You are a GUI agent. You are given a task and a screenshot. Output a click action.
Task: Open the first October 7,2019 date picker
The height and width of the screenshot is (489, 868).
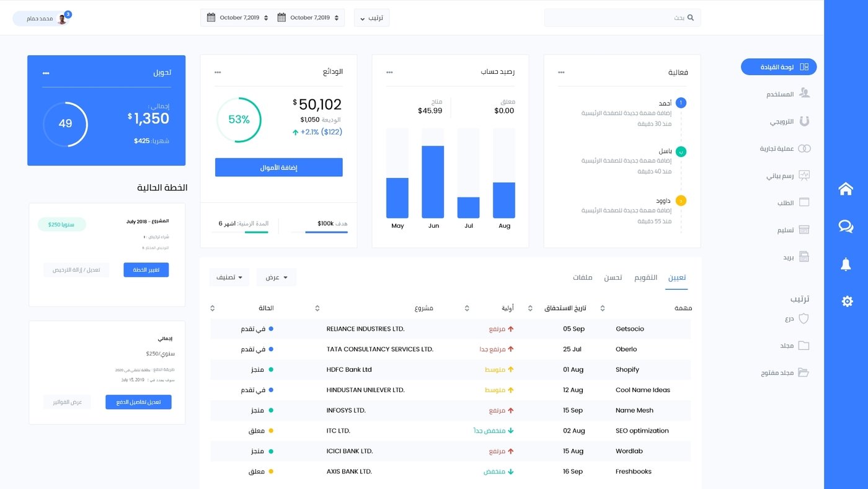tap(237, 17)
